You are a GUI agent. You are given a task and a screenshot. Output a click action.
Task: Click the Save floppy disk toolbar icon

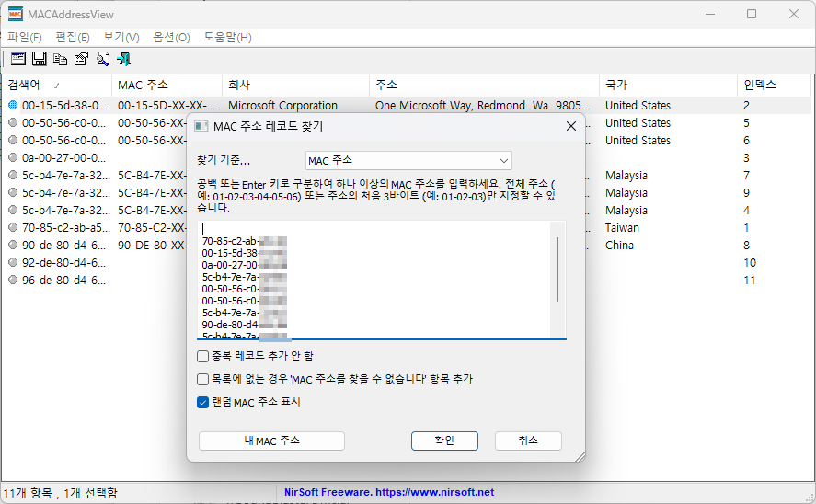coord(39,59)
